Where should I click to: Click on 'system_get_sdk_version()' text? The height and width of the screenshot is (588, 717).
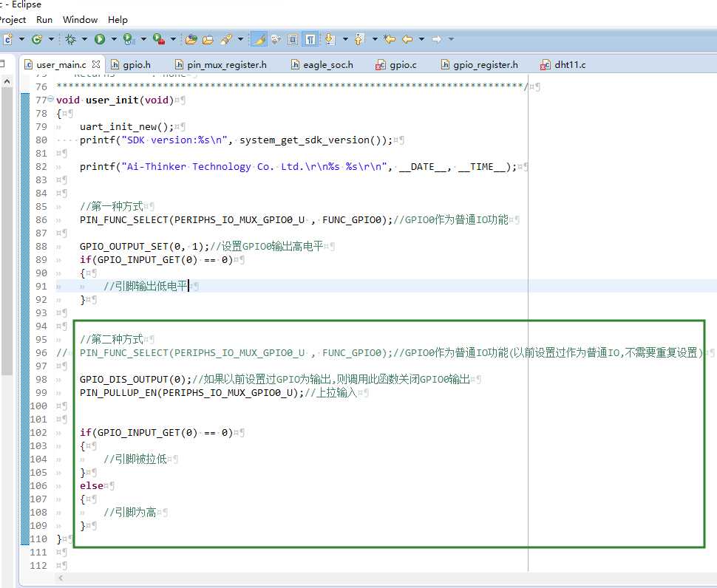[x=313, y=140]
